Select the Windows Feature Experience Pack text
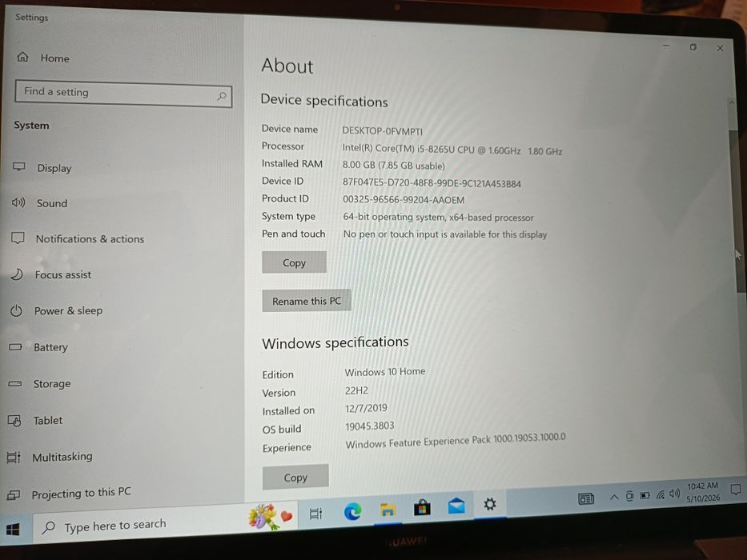 (x=456, y=441)
